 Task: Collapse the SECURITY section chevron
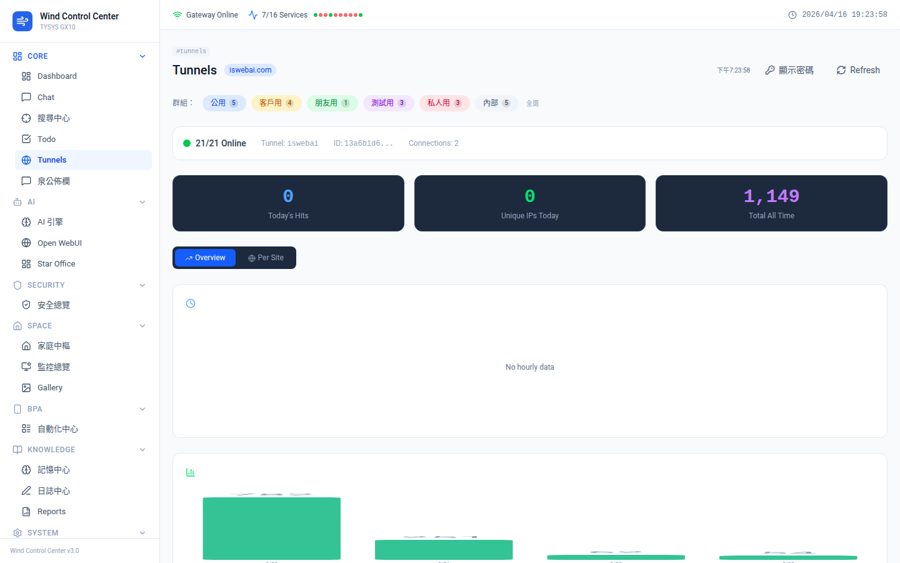142,285
